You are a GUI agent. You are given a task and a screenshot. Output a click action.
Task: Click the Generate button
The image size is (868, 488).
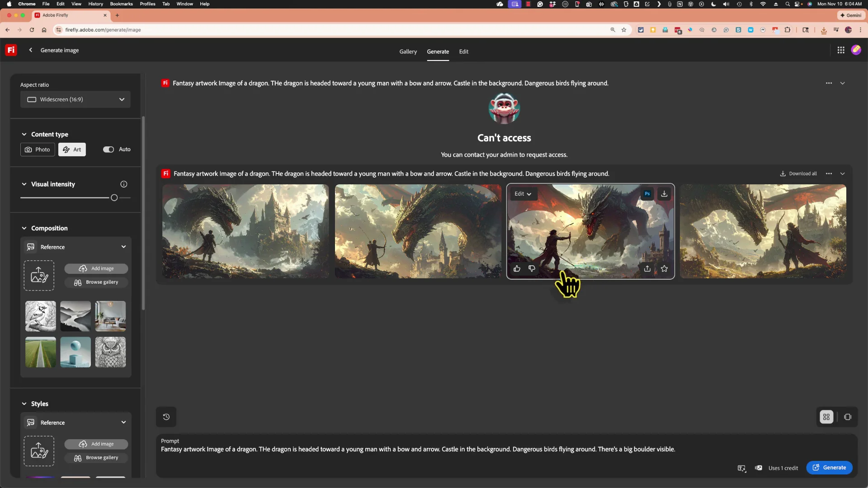click(x=830, y=467)
